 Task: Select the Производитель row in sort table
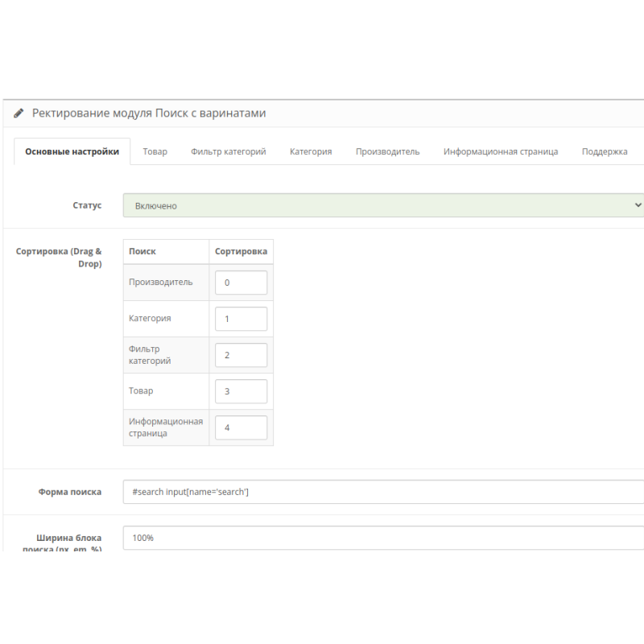pos(161,283)
